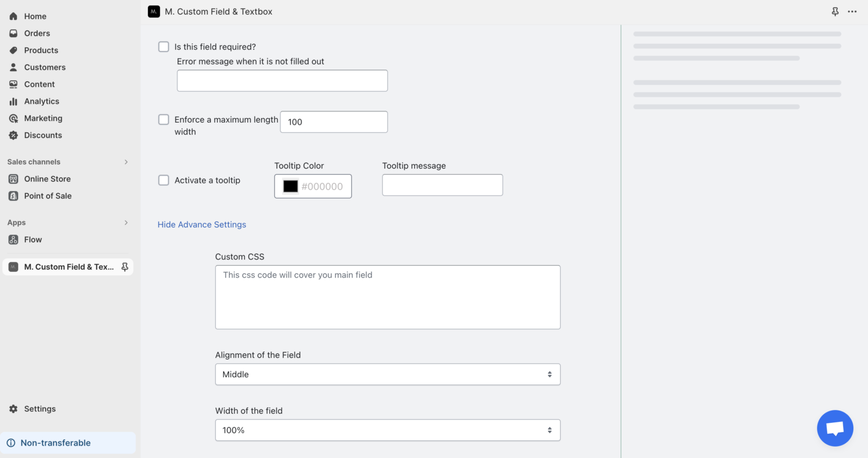Expand the Sales channels chevron
This screenshot has width=868, height=458.
tap(126, 162)
